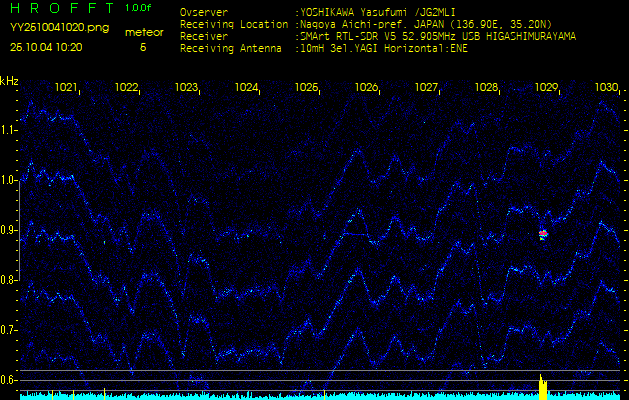Select the 1023 time marker
629x400 pixels.
tap(186, 88)
